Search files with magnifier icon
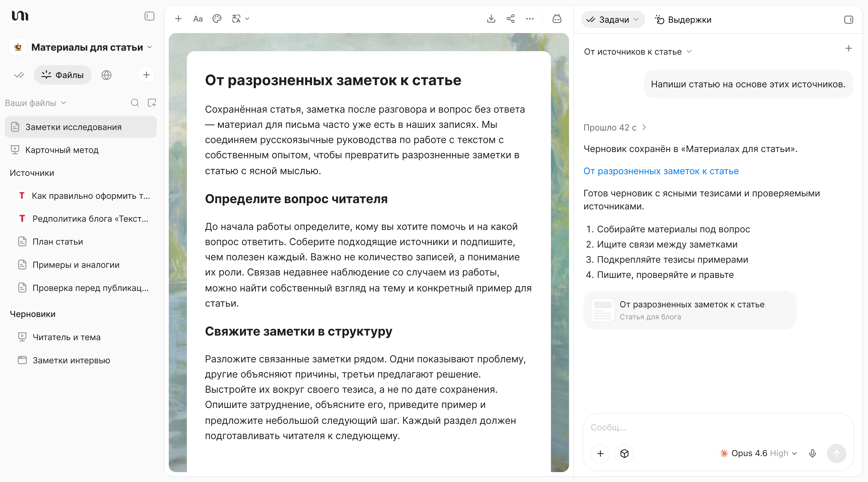868x482 pixels. 135,103
